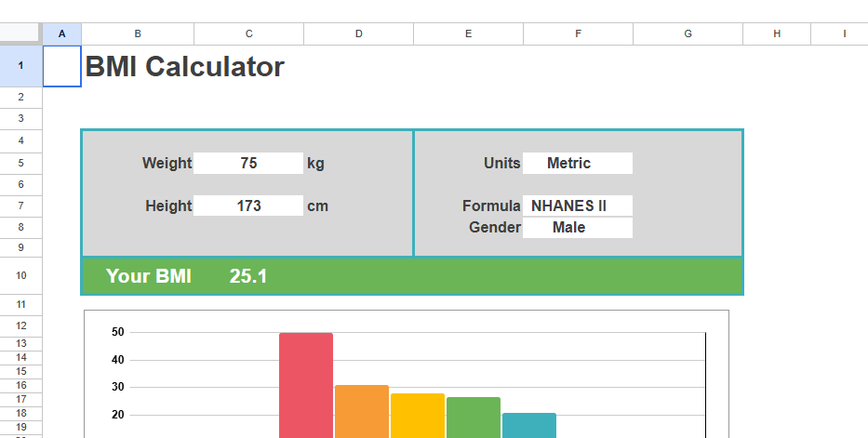The width and height of the screenshot is (868, 438).
Task: Click the kg unit label beside Weight
Action: point(316,164)
